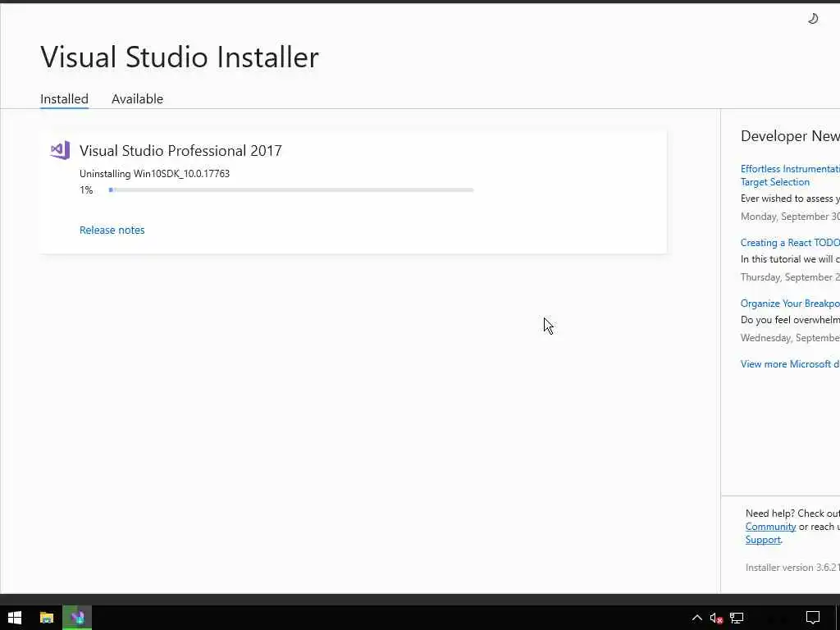Click the 1% progress value
The image size is (840, 630).
[86, 190]
